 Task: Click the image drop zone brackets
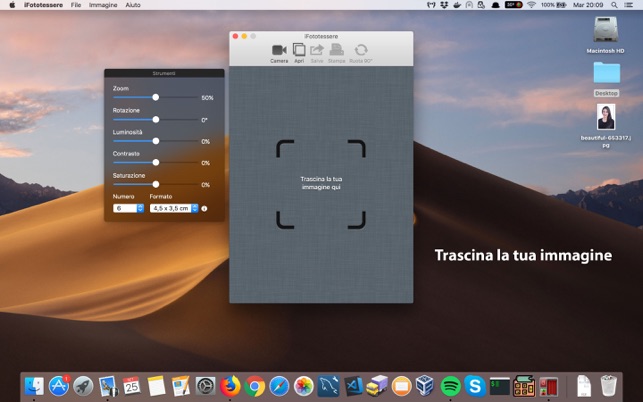click(321, 184)
